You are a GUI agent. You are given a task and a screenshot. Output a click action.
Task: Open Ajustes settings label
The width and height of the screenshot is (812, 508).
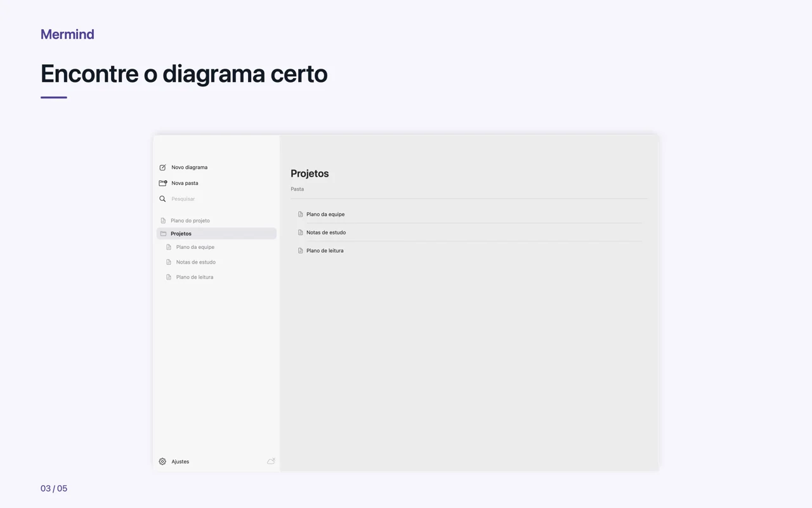pos(180,462)
